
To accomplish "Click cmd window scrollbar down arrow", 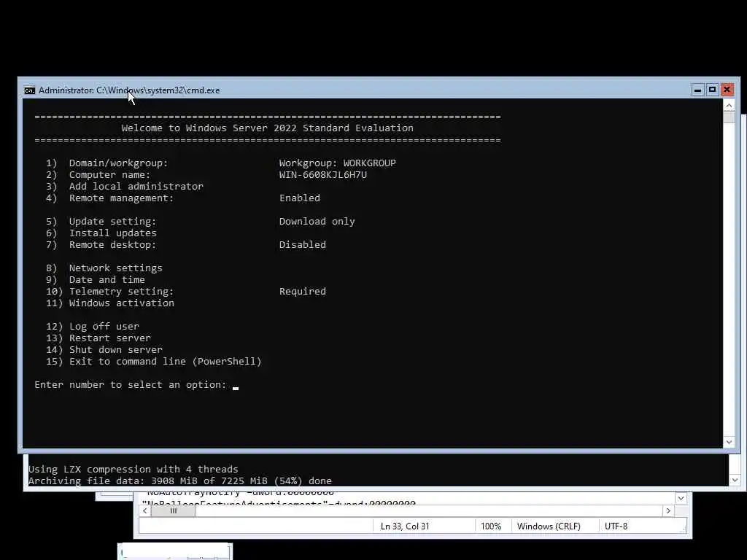I will click(729, 442).
